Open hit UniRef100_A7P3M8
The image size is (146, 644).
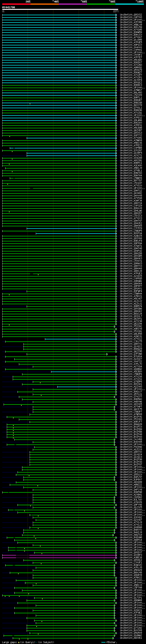[131, 22]
